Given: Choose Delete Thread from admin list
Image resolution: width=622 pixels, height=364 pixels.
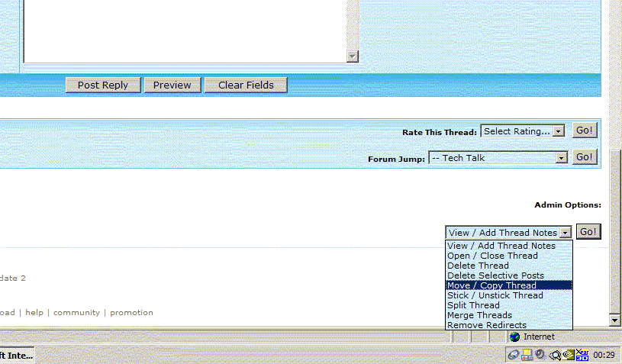Looking at the screenshot, I should coord(478,266).
